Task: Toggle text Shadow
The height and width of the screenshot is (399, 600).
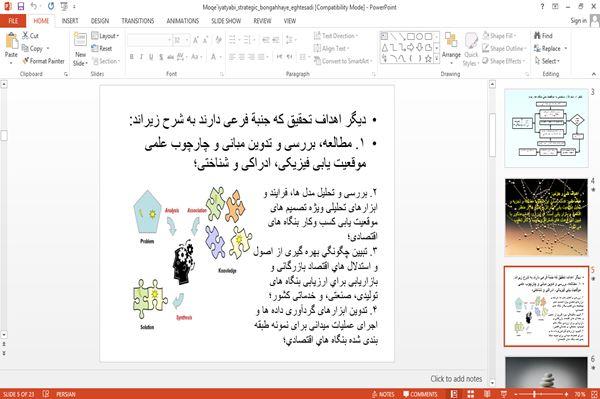Action: (161, 57)
